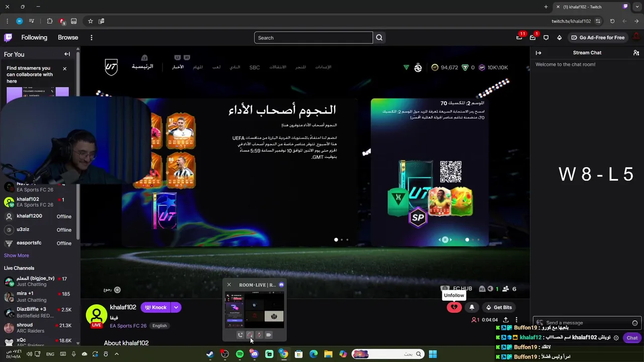644x362 pixels.
Task: Open chat settings gear icon
Action: click(x=616, y=338)
